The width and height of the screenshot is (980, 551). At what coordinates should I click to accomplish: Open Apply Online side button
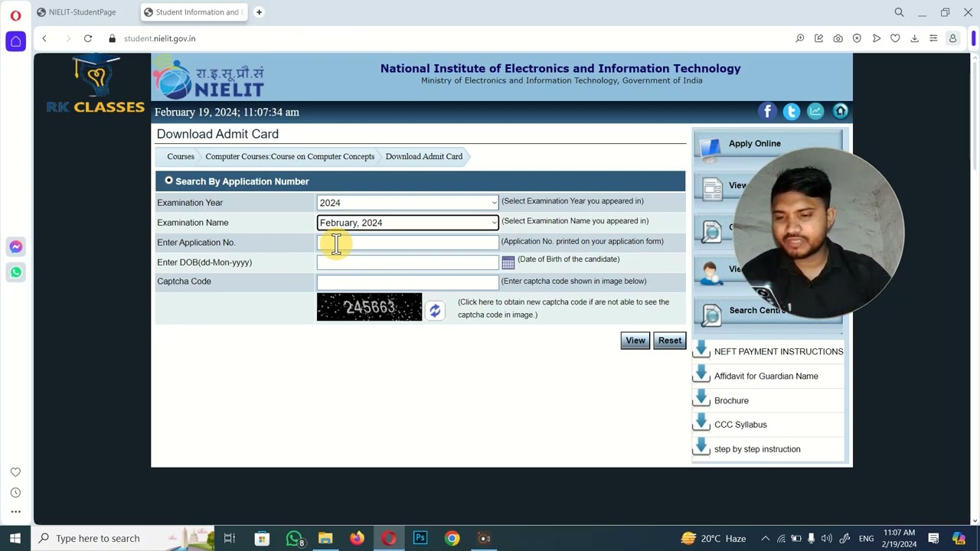pos(768,144)
